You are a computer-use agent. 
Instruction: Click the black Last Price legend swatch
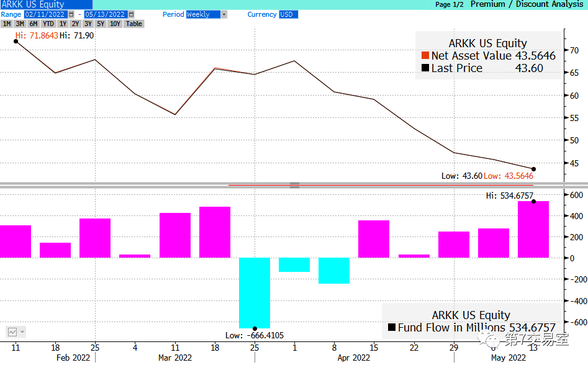coord(425,68)
